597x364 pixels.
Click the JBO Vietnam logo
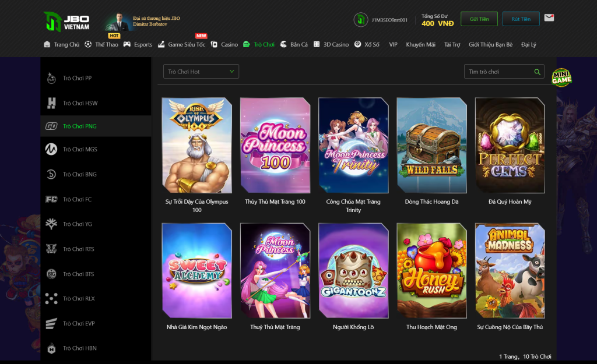click(66, 22)
